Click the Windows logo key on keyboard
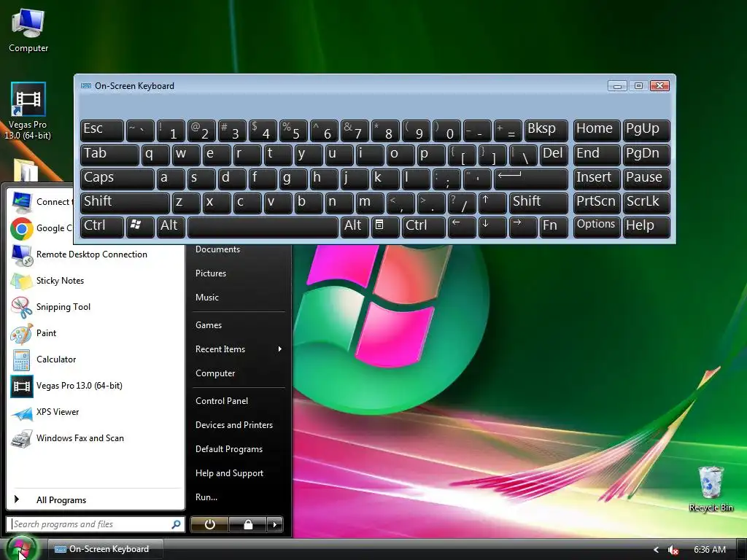 click(x=140, y=227)
